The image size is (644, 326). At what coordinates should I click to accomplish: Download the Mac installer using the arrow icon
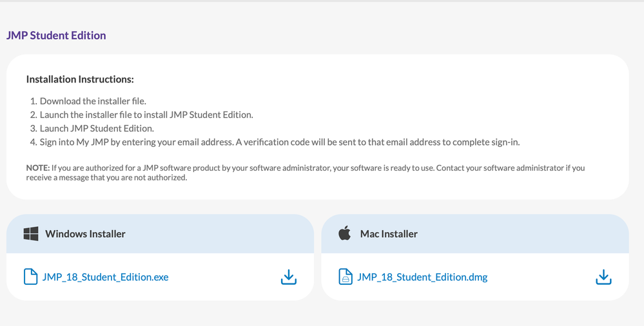[603, 277]
